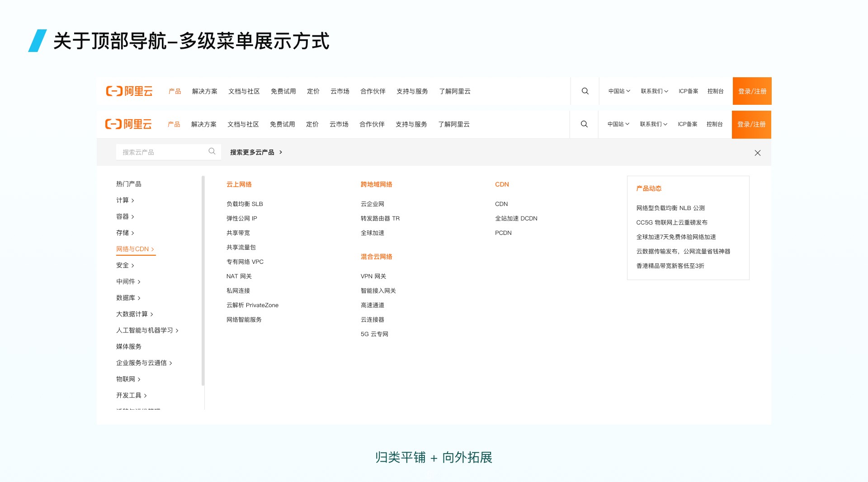This screenshot has height=482, width=868.
Task: Expand the 联系我们 dropdown in the lower nav bar
Action: point(653,124)
